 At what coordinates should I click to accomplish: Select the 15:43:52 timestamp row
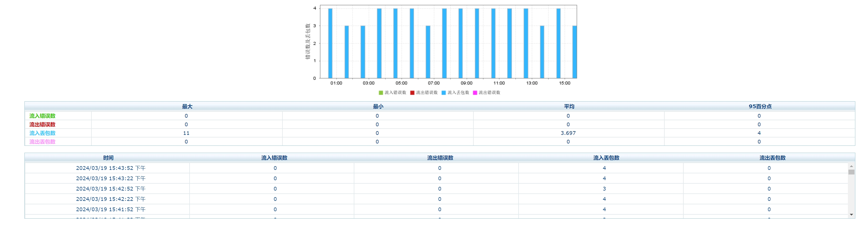click(x=436, y=168)
